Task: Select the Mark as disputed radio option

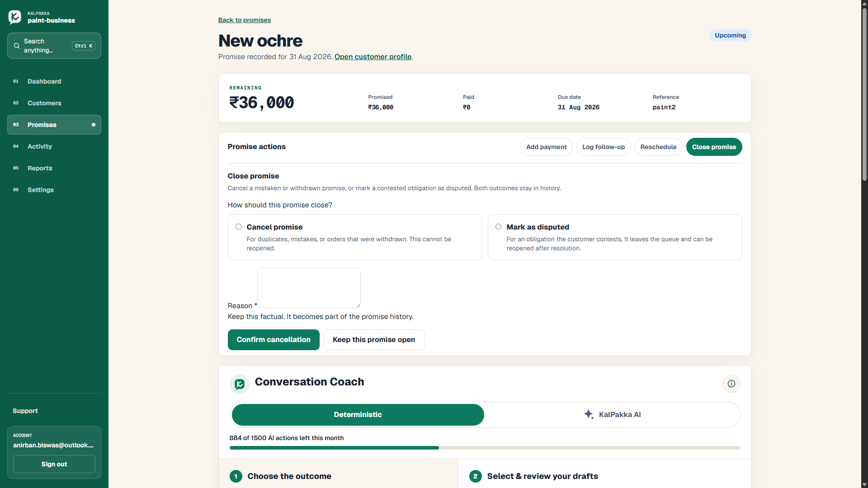Action: pyautogui.click(x=498, y=227)
